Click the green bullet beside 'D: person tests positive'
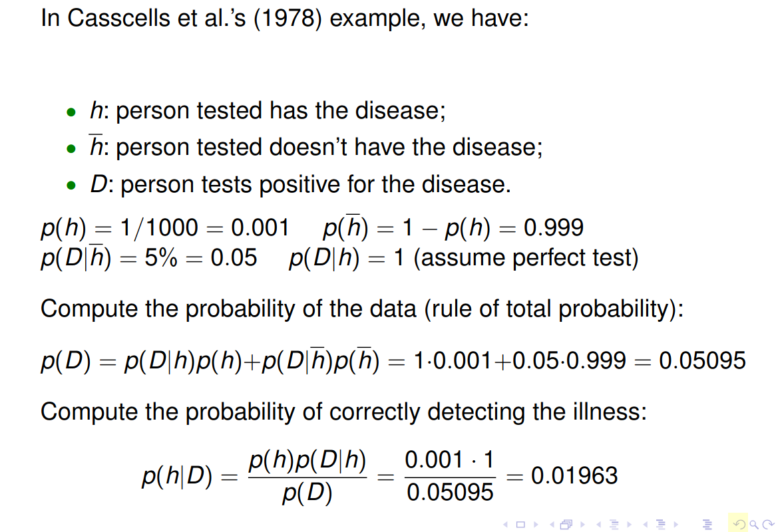This screenshot has width=776, height=532. 71,186
